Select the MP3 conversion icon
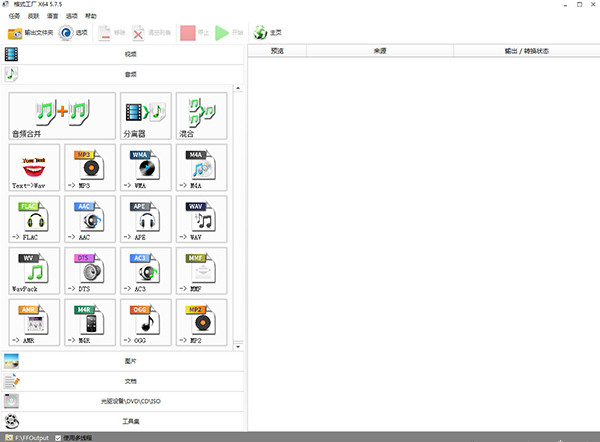 [x=90, y=167]
